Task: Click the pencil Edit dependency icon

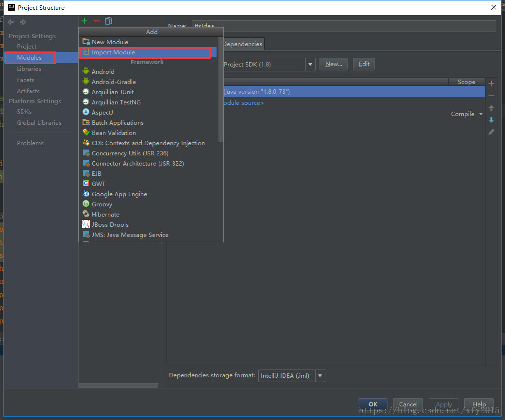Action: [x=491, y=132]
